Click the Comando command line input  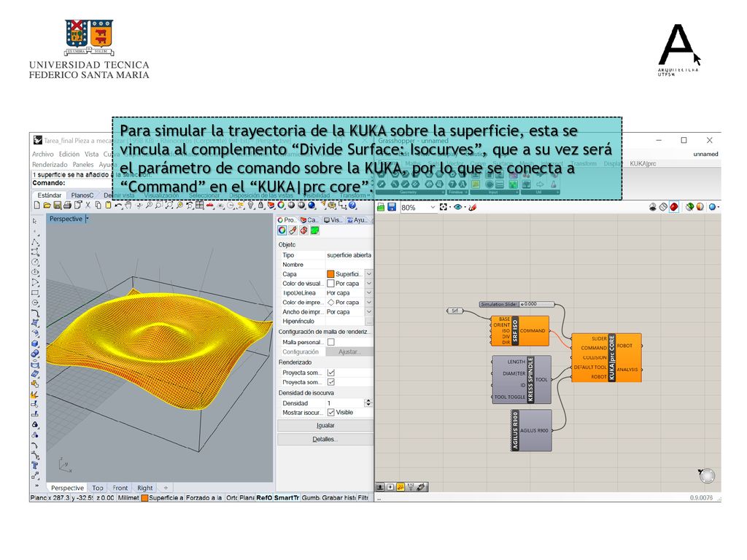click(71, 183)
